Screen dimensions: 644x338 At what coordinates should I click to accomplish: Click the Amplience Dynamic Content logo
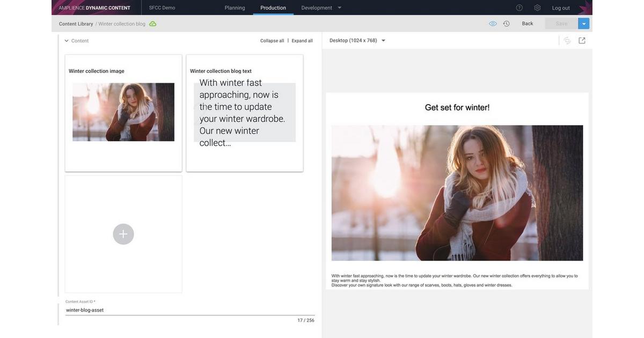coord(94,8)
